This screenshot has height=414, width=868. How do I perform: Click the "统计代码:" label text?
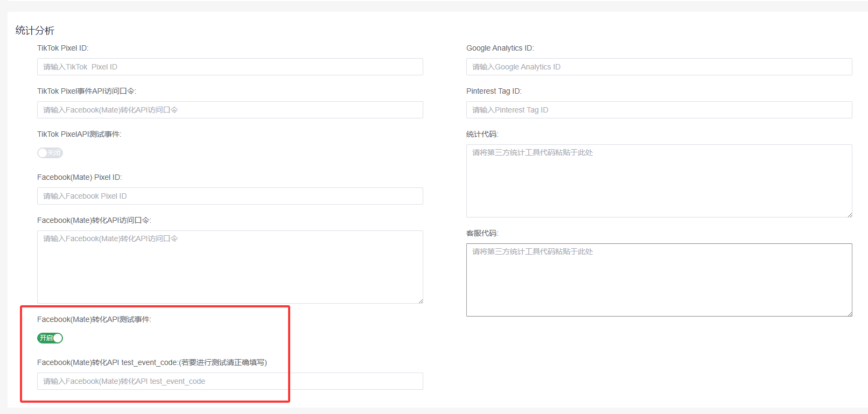point(482,134)
